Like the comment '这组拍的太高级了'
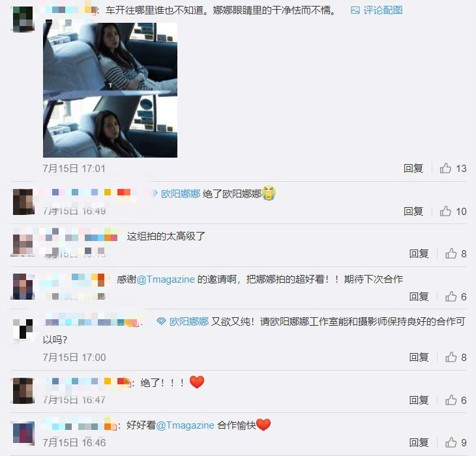Viewport: 476px width, 456px height. click(x=451, y=253)
